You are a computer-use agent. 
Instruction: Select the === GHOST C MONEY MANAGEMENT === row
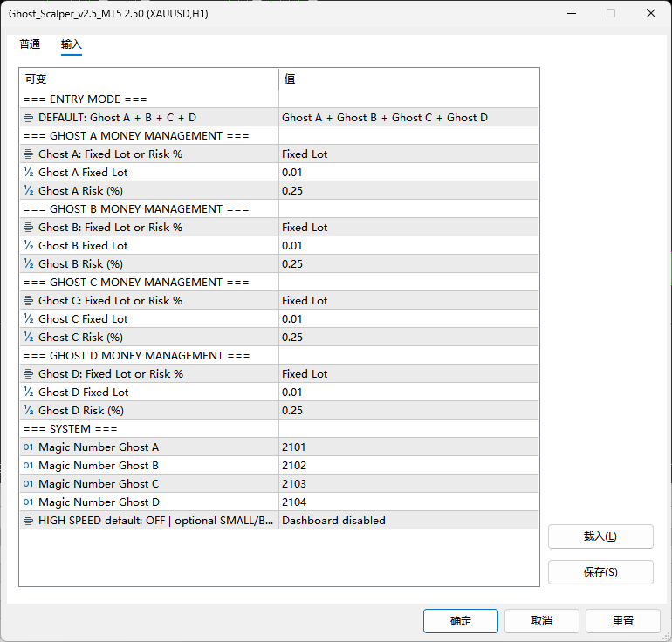point(279,283)
